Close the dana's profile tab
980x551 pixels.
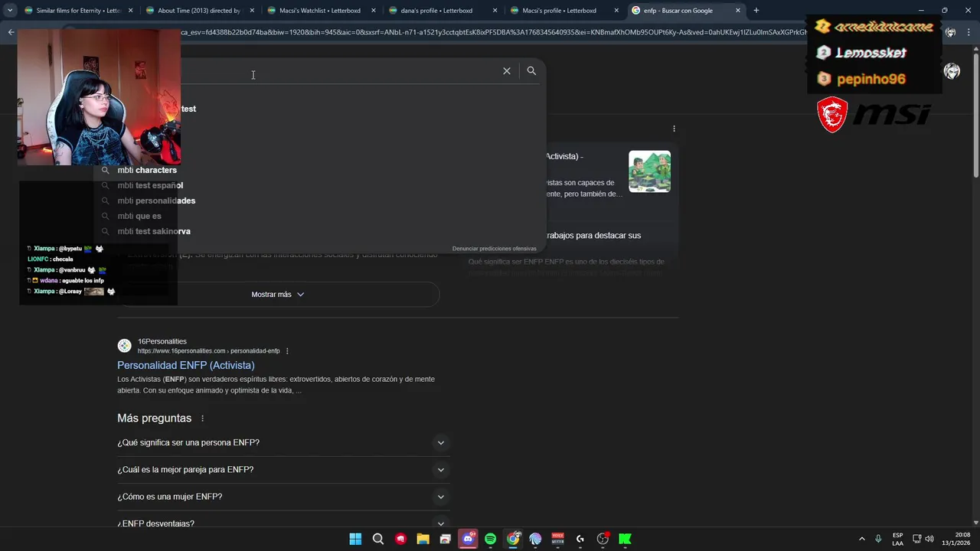point(495,11)
